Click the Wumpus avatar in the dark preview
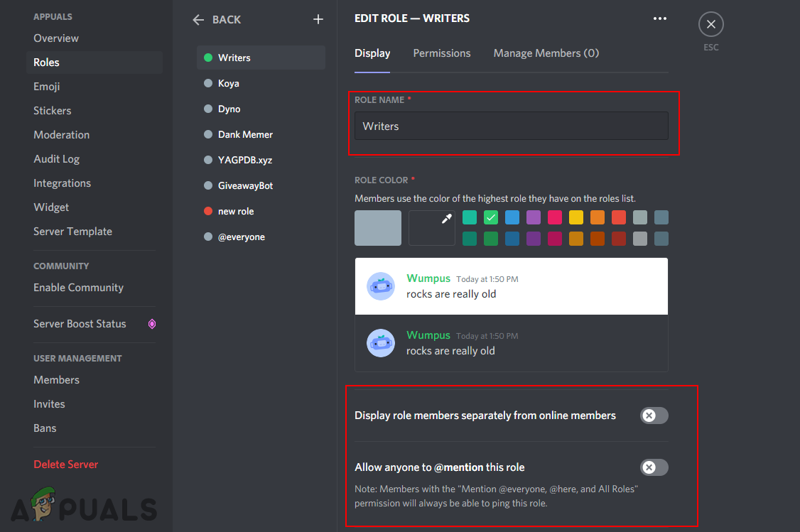Viewport: 800px width, 532px height. [x=381, y=343]
